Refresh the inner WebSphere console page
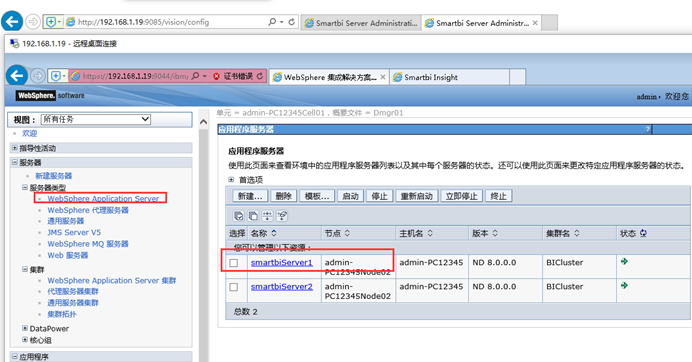The image size is (692, 362). (260, 76)
